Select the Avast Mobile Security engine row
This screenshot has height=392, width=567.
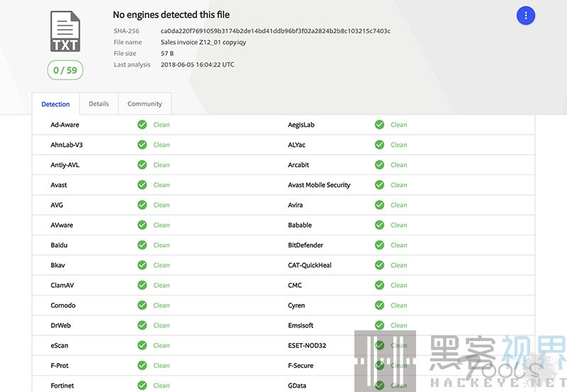[x=319, y=185]
